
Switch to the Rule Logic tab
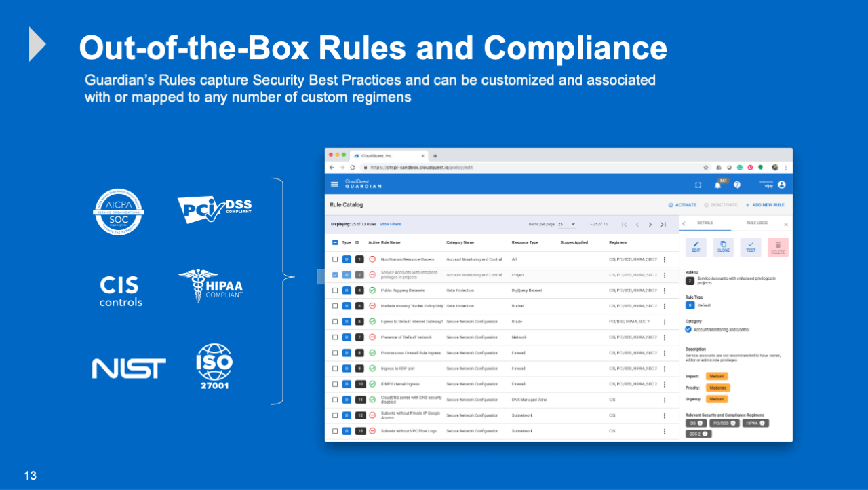pos(757,223)
